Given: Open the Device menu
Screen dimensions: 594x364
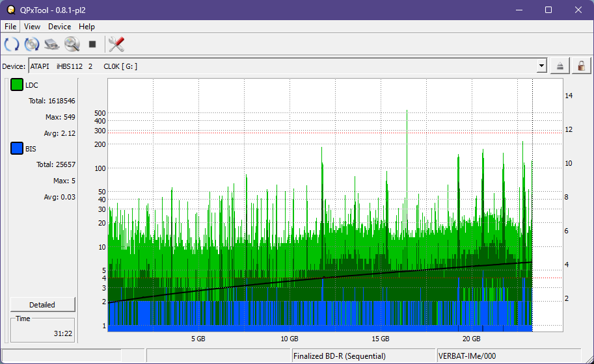Looking at the screenshot, I should [x=59, y=27].
